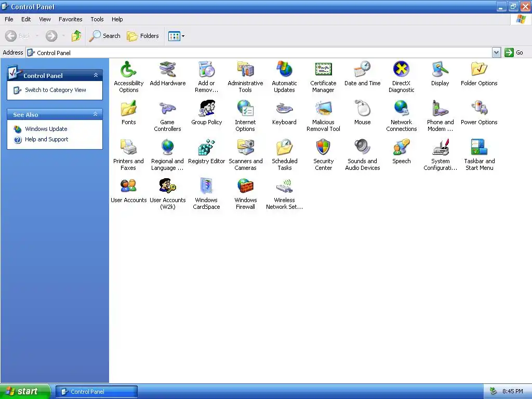Open Wireless Network Setup wizard
Viewport: 532px width, 399px height.
pos(284,194)
